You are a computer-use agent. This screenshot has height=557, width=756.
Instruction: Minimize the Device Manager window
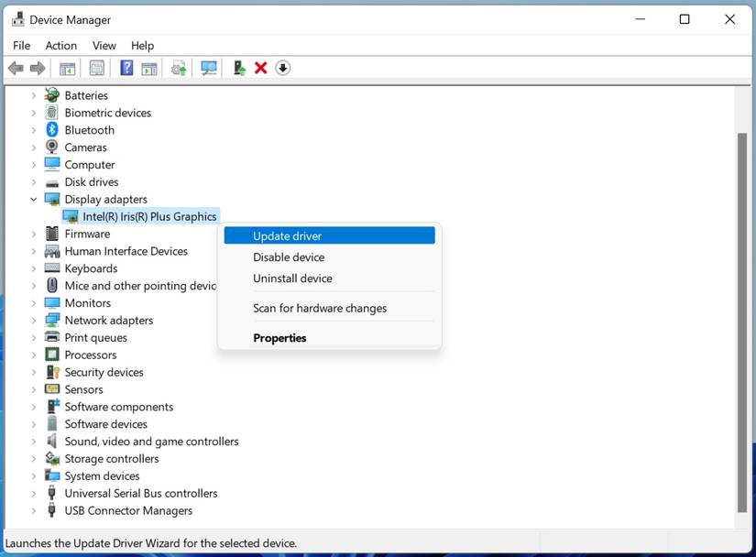(641, 19)
